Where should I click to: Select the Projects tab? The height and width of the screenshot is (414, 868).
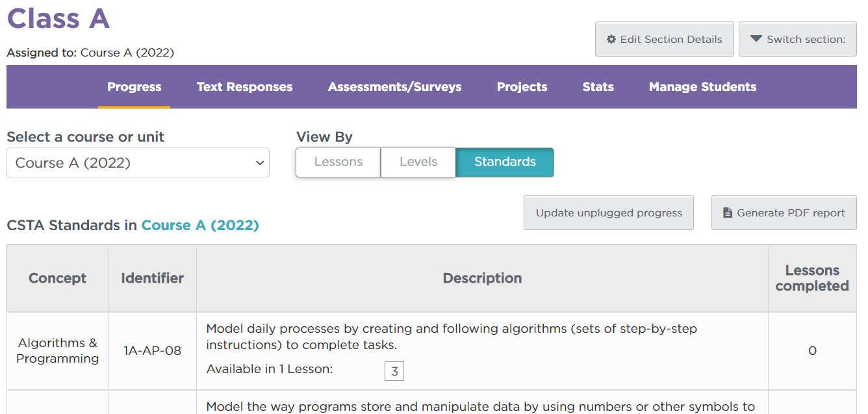(522, 86)
